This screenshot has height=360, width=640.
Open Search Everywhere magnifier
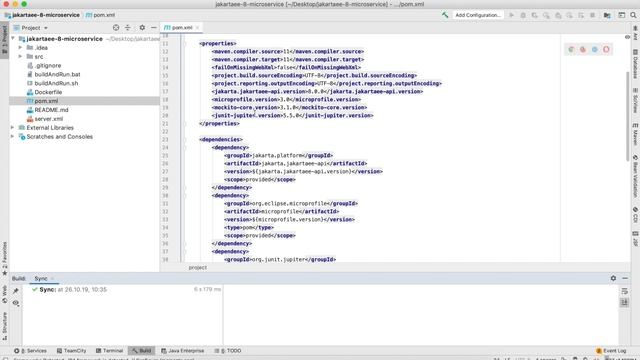point(633,15)
